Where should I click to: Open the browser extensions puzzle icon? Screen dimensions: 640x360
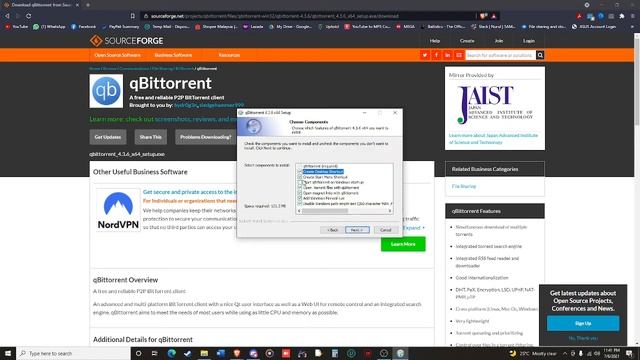[622, 16]
